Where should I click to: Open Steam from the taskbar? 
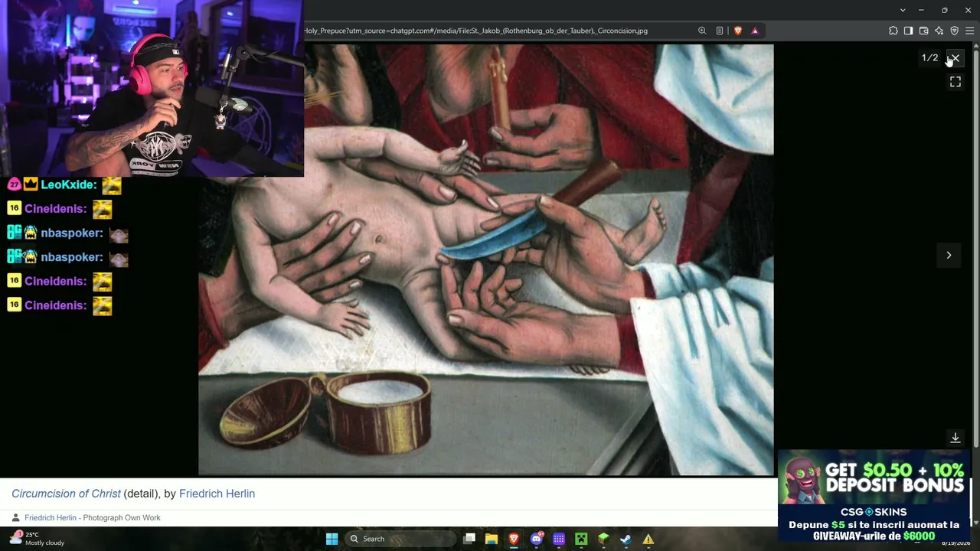626,539
